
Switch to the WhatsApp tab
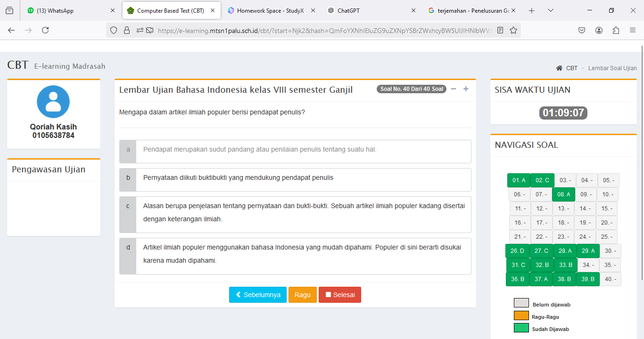tap(70, 10)
